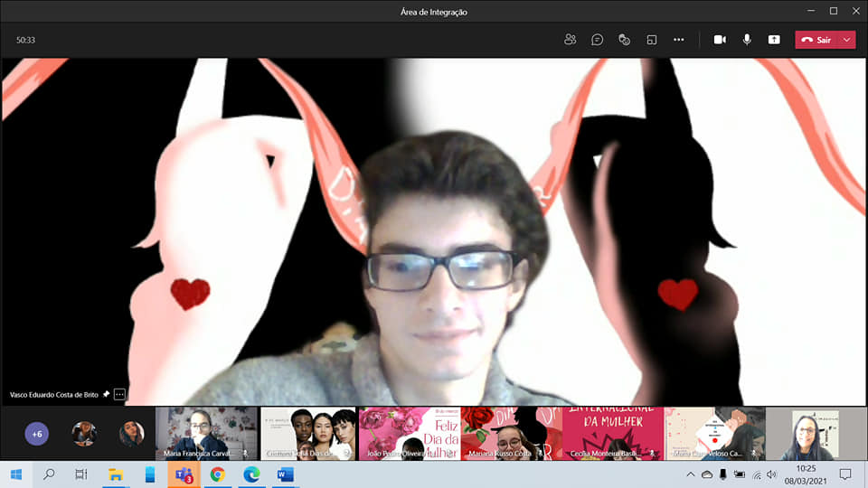The height and width of the screenshot is (488, 868).
Task: Toggle the camera on or off
Action: coord(720,40)
